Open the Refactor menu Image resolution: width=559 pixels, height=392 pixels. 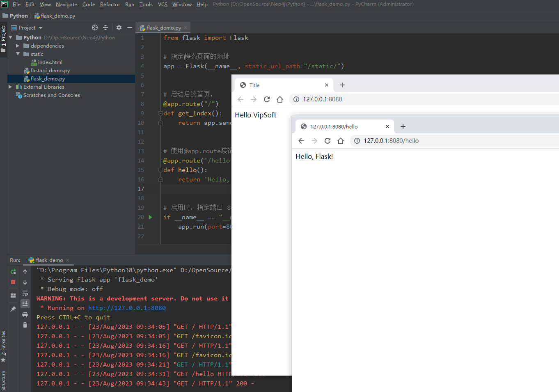(x=110, y=4)
